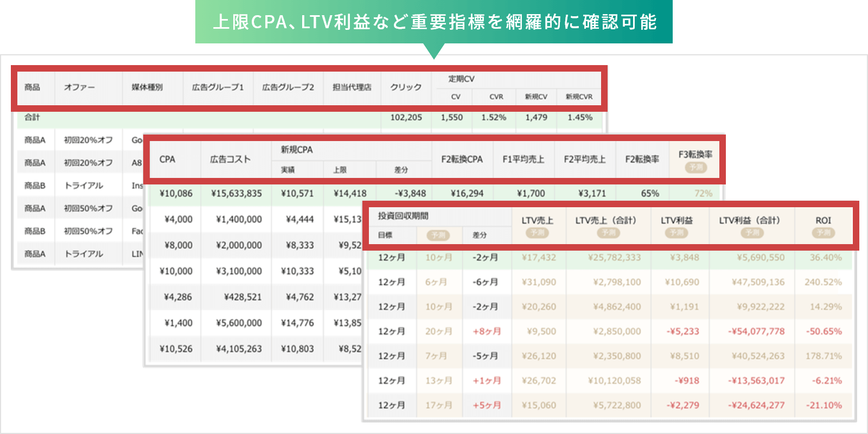Image resolution: width=868 pixels, height=434 pixels.
Task: Click the 新規CPA group header
Action: click(297, 150)
